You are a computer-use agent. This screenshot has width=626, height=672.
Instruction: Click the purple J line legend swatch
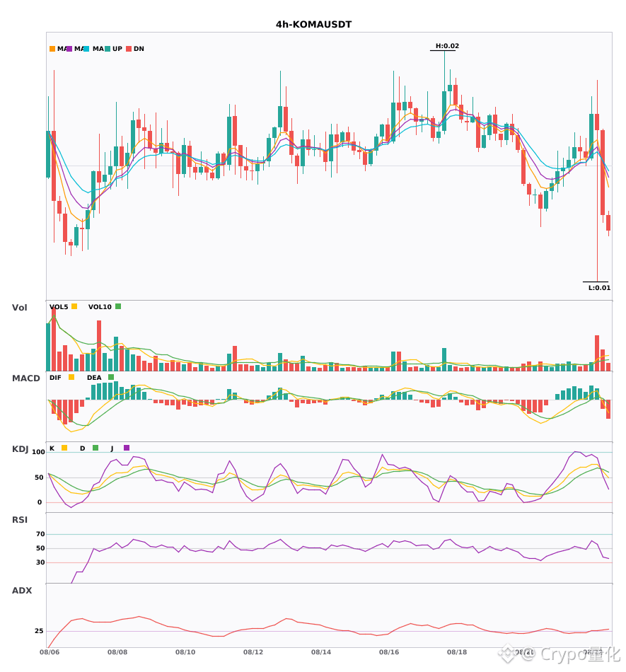[x=127, y=448]
